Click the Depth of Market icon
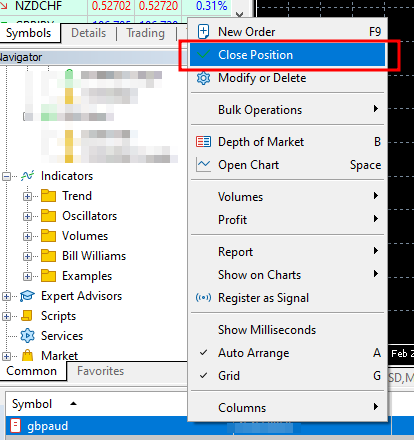 point(203,142)
